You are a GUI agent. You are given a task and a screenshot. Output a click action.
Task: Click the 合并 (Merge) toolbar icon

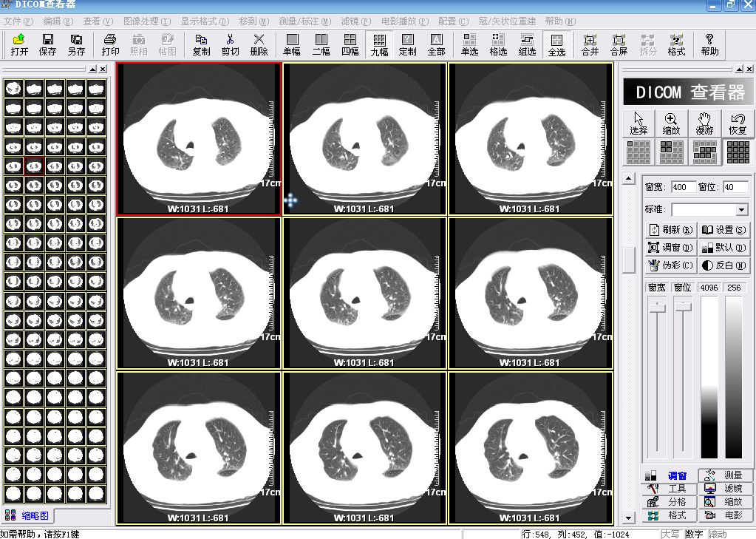[x=590, y=44]
